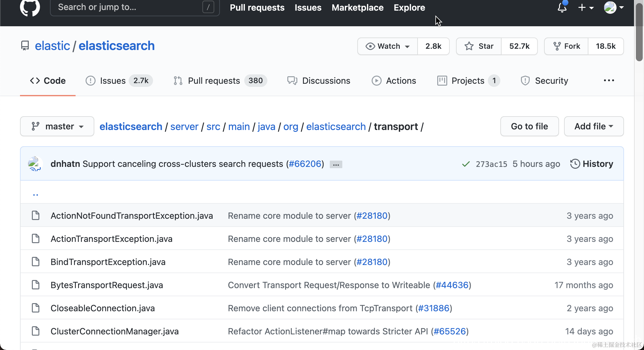The image size is (644, 350).
Task: Go up to the parent directory
Action: [x=35, y=194]
